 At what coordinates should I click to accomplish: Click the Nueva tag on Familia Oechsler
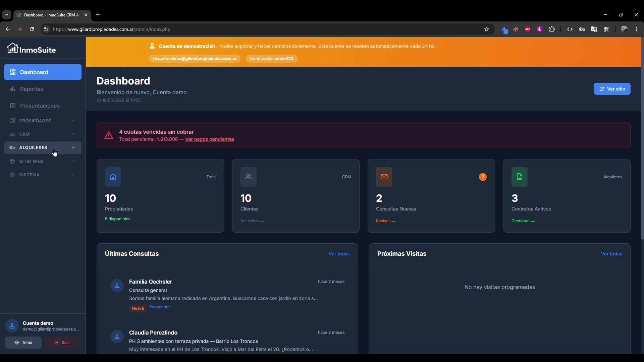point(138,308)
